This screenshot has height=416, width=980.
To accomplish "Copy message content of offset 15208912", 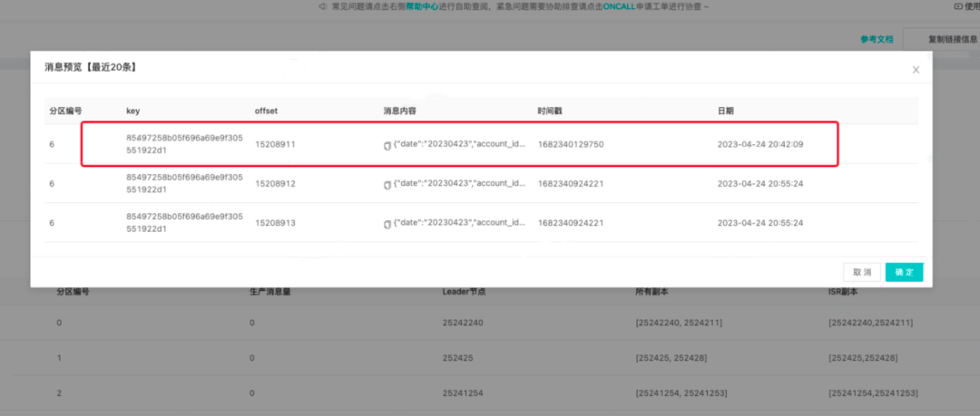I will click(x=387, y=185).
